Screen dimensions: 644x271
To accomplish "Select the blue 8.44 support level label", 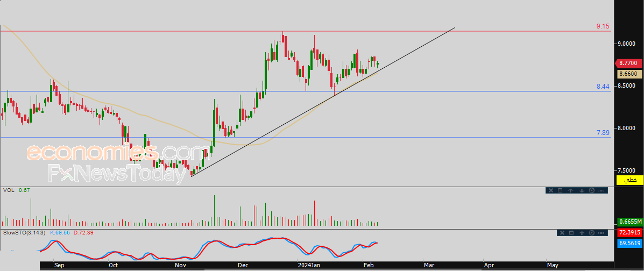I will click(x=603, y=87).
